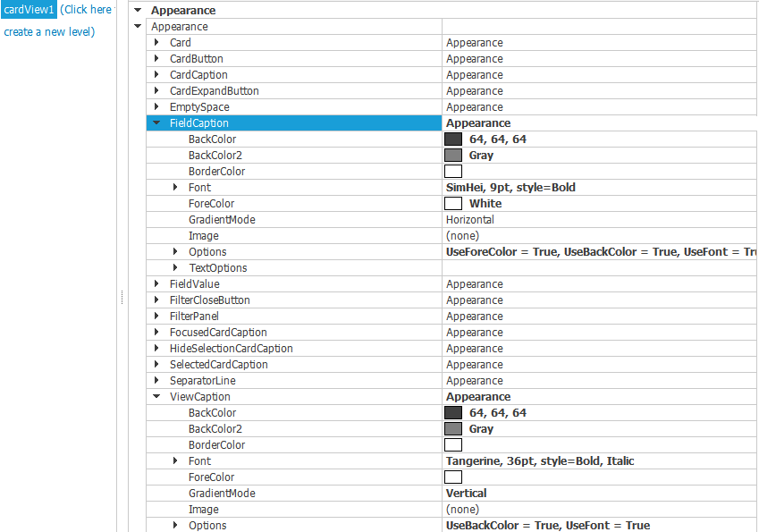Click FieldCaption BackColor dark gray swatch

tap(453, 139)
